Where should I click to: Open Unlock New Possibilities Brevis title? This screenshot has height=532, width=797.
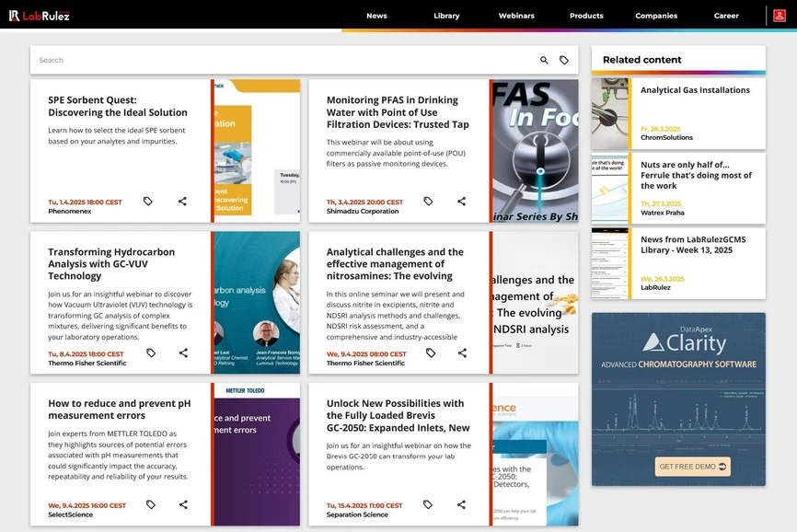click(x=398, y=415)
